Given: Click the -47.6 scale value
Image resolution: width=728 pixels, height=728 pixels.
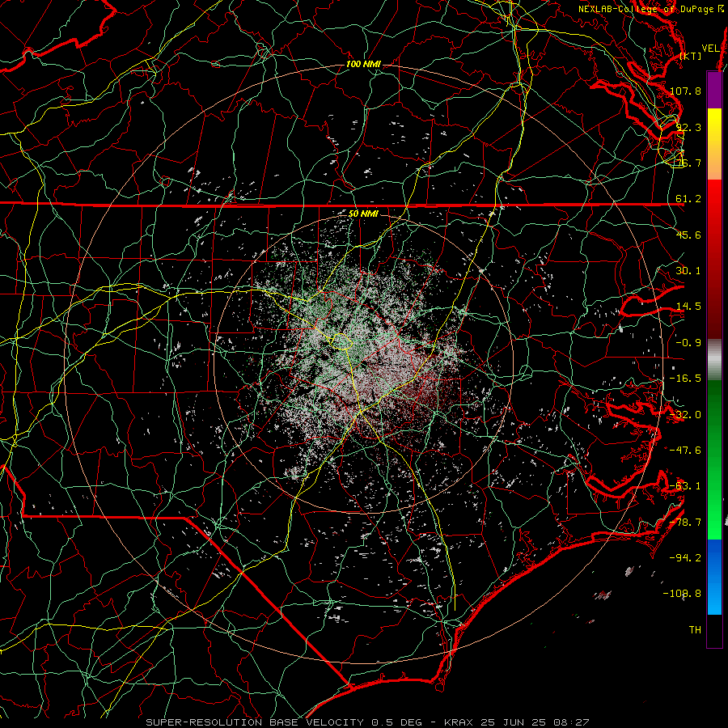Looking at the screenshot, I should (685, 451).
